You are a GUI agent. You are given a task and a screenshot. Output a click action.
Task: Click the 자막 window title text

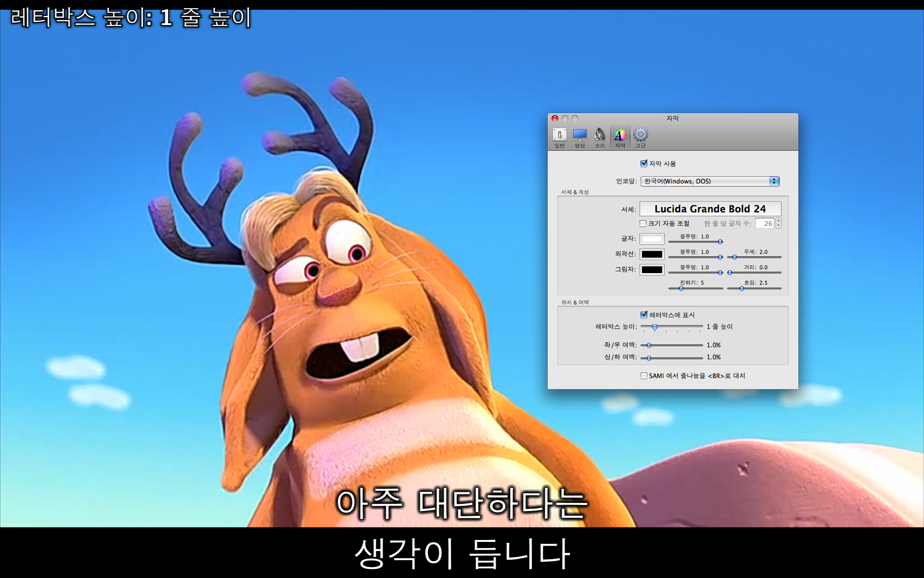(x=672, y=118)
